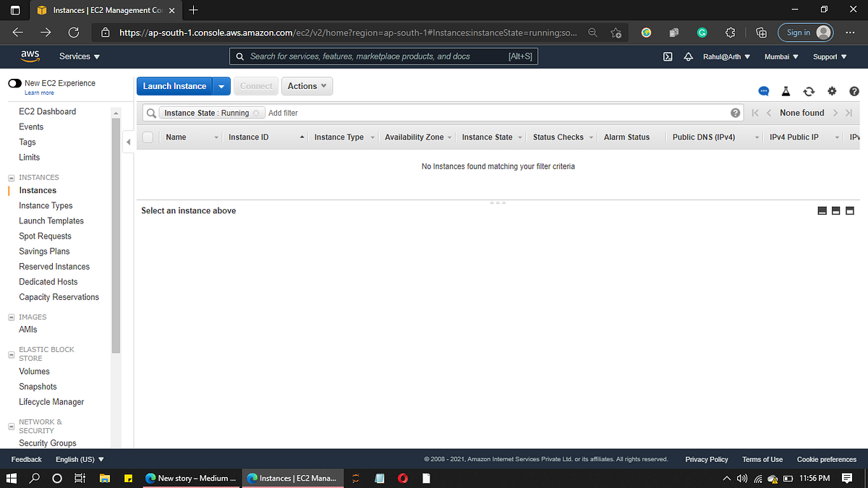This screenshot has width=868, height=488.
Task: Open the experiments beaker icon
Action: point(786,92)
